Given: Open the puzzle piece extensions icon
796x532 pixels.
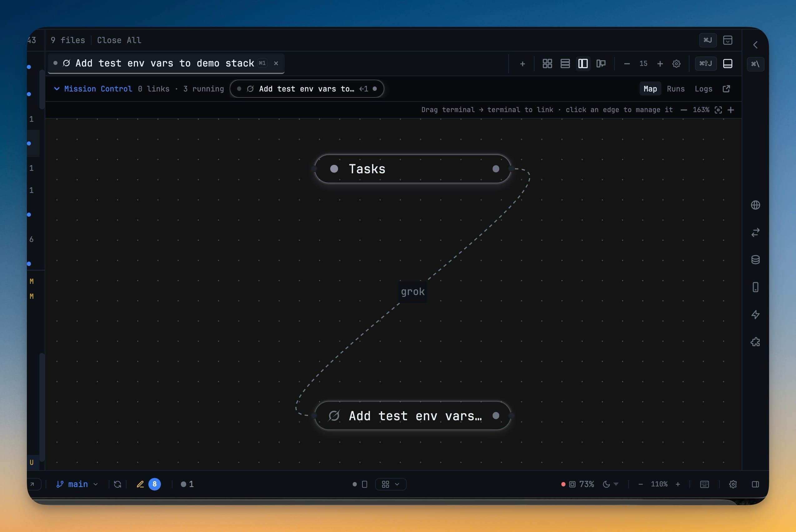Looking at the screenshot, I should [755, 342].
